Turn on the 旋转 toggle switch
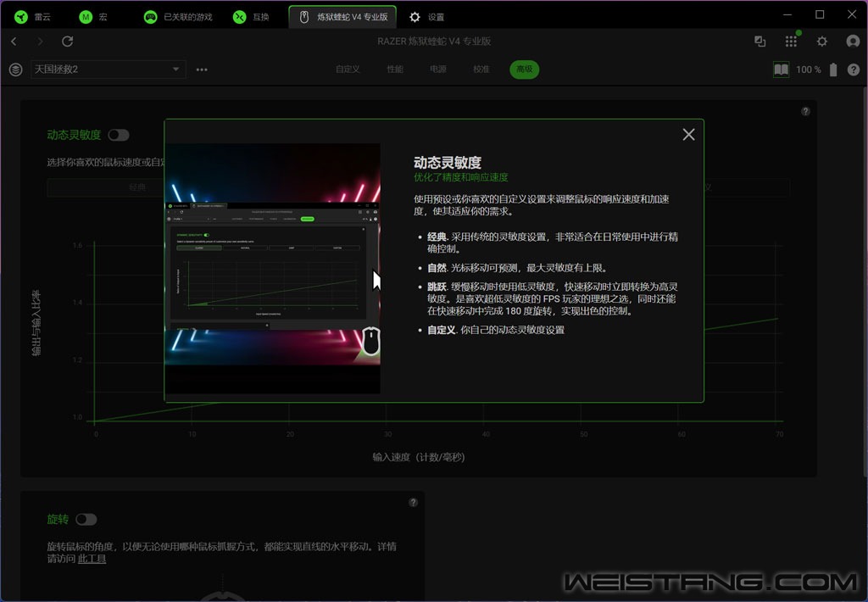 [x=86, y=519]
